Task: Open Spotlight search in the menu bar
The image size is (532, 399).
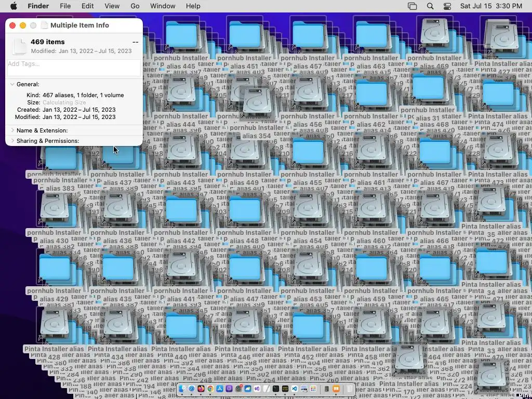Action: (430, 6)
